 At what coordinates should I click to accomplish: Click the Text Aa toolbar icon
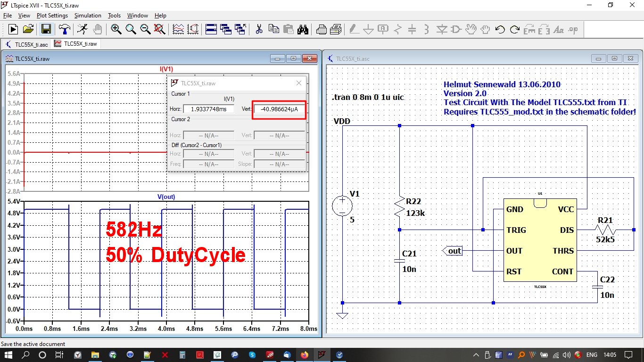(x=559, y=29)
